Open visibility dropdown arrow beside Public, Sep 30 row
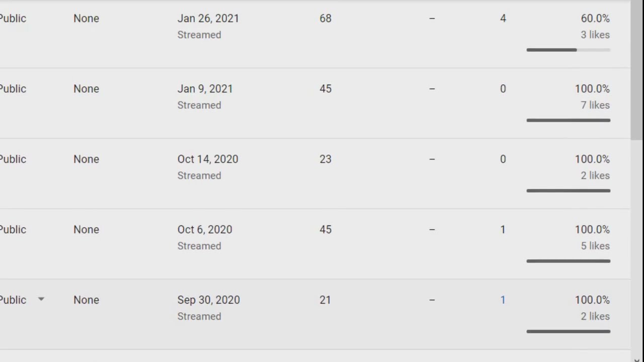The height and width of the screenshot is (362, 644). pos(41,299)
